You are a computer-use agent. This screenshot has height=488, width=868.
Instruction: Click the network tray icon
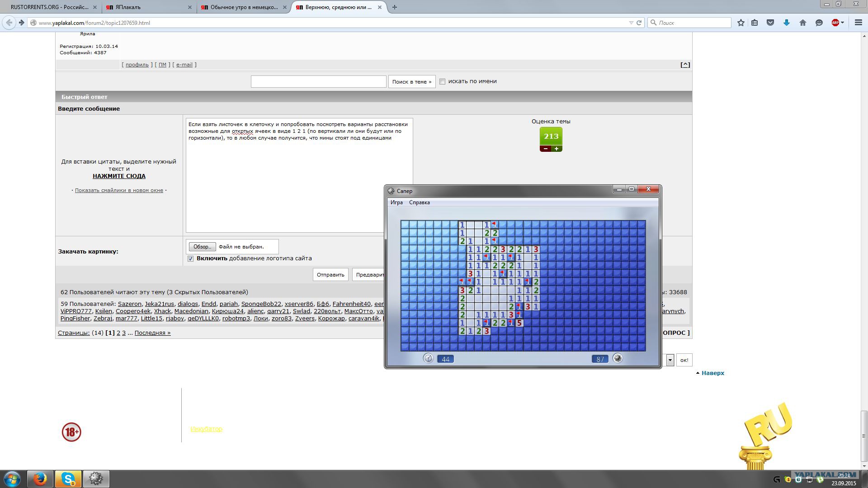coord(809,479)
